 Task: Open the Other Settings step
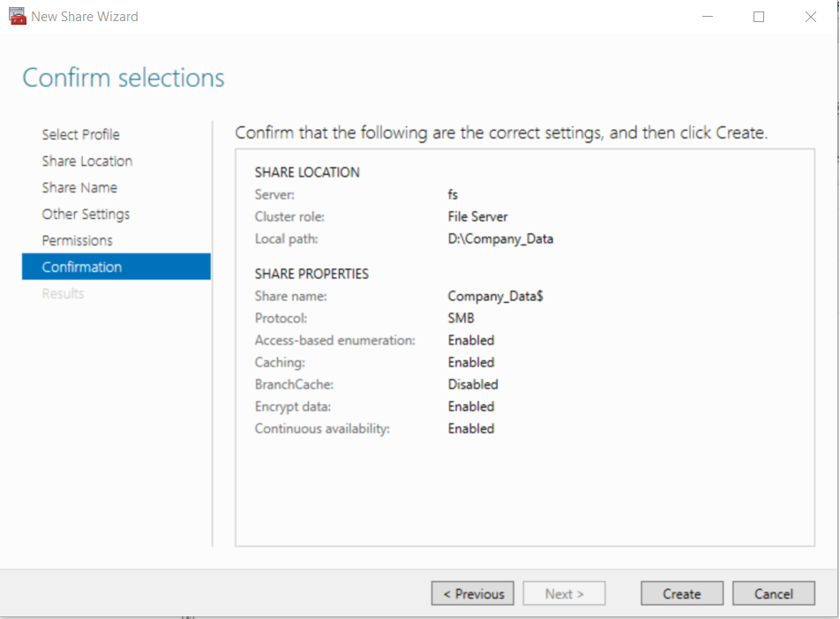(86, 215)
